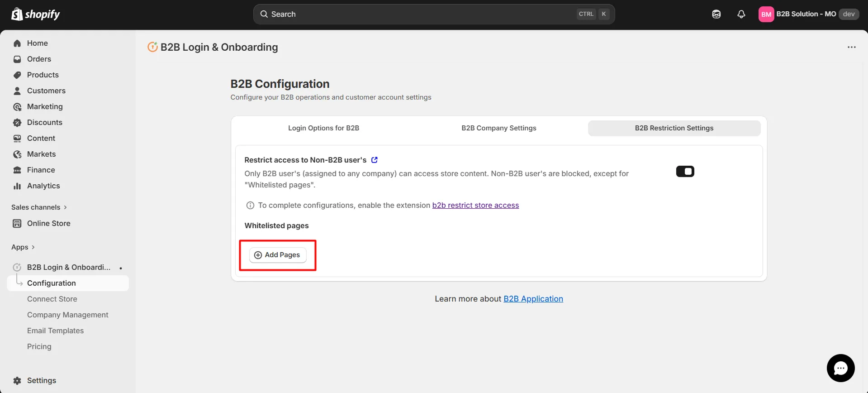Click the Shopify logo
This screenshot has height=393, width=868.
(x=35, y=14)
